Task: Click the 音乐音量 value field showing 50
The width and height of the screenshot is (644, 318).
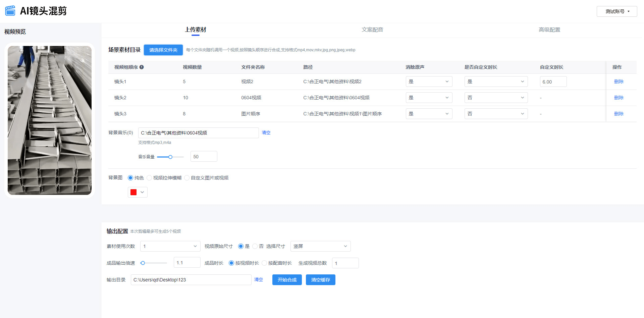Action: coord(204,157)
